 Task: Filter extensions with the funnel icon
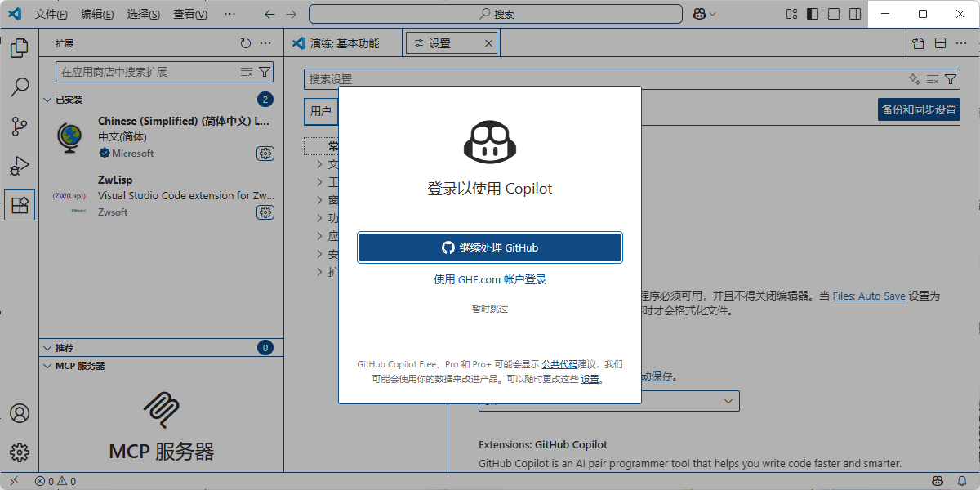click(x=265, y=72)
